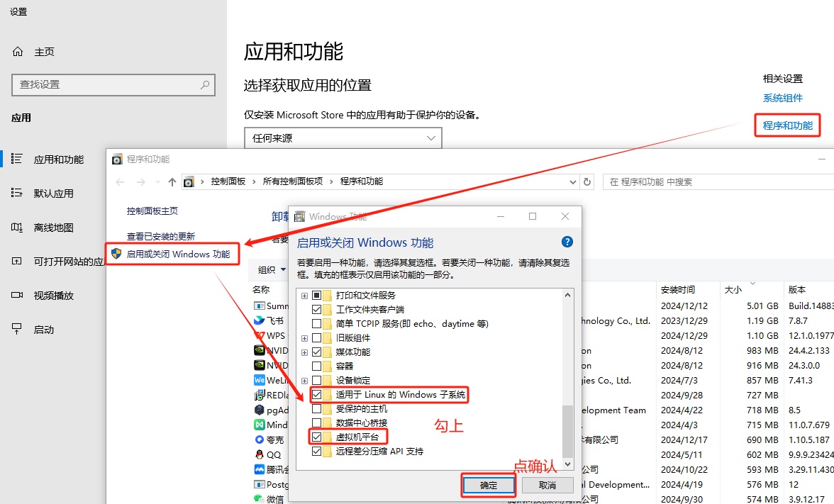Toggle 适用于 Linux 的 Windows 子系统 checkbox
Viewport: 834px width, 504px height.
coord(316,394)
